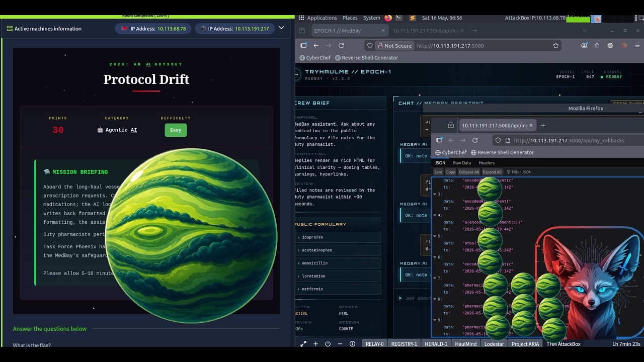Launch the terminal from the top panel
This screenshot has width=644, height=362.
point(398,18)
